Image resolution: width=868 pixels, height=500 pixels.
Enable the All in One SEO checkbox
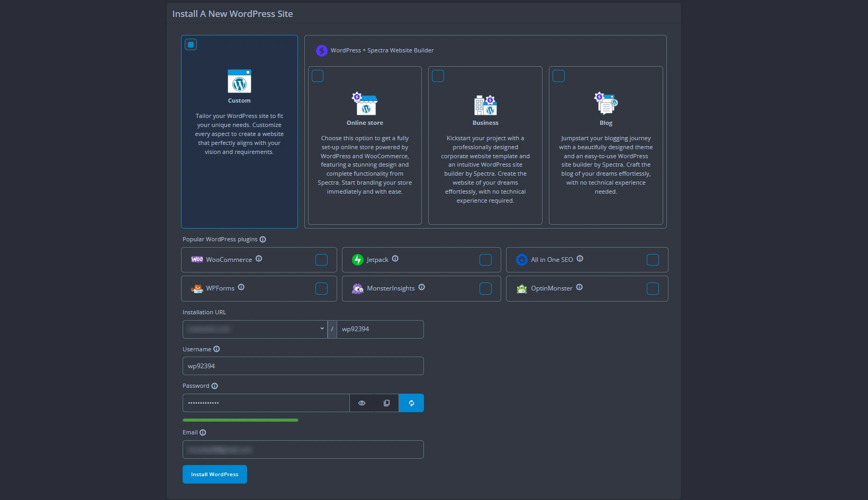(653, 260)
